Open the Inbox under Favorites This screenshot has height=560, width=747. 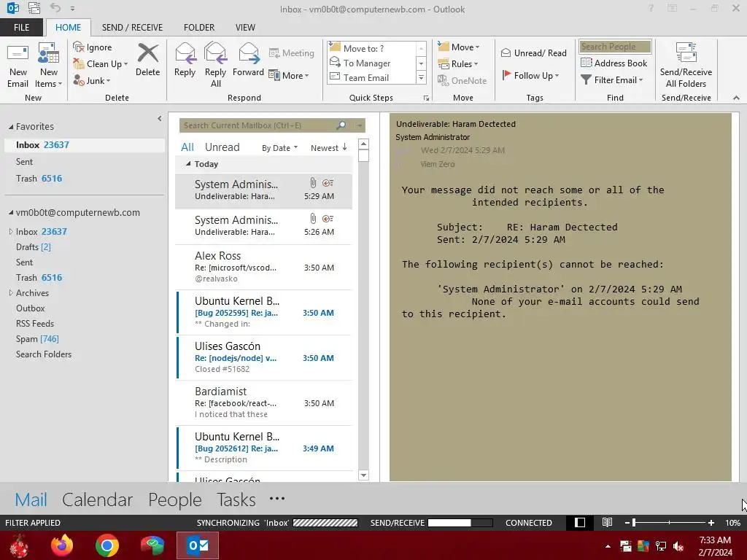pos(85,145)
